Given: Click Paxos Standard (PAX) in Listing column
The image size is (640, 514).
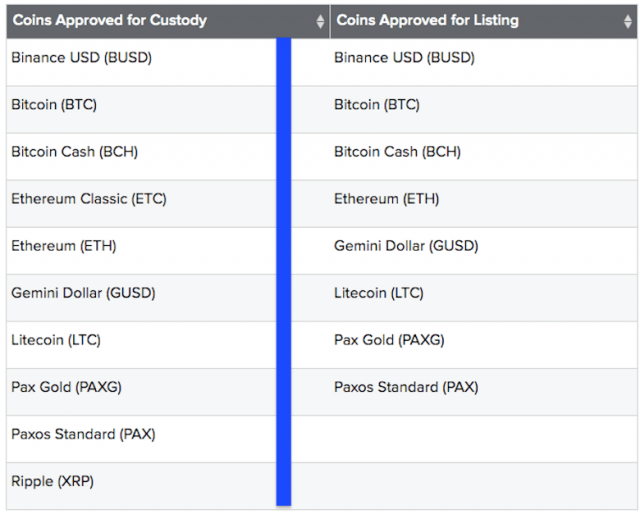Looking at the screenshot, I should (x=406, y=387).
